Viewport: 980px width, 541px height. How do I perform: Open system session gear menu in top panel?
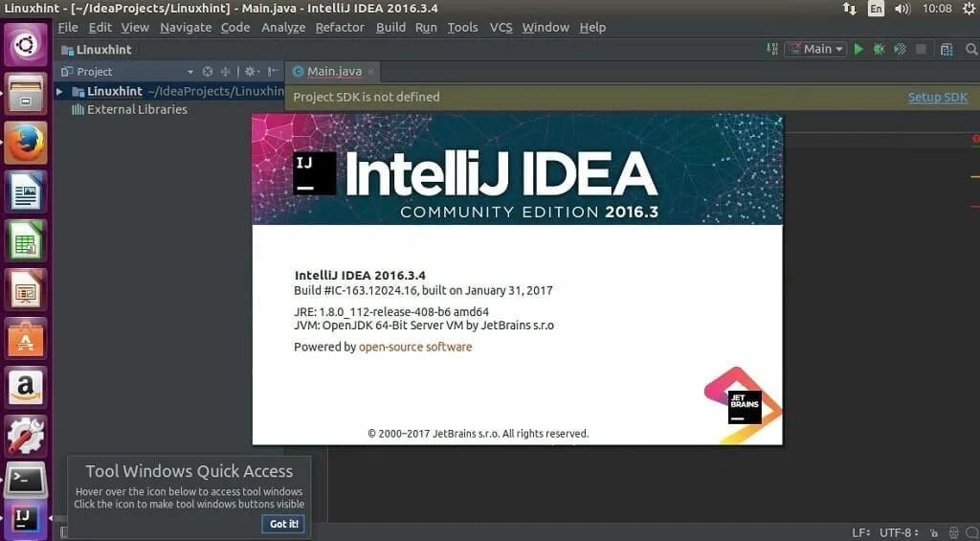point(969,9)
